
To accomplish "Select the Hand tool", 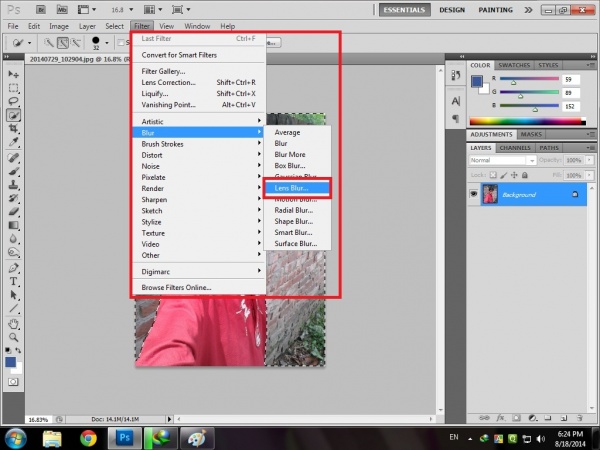I will point(13,324).
